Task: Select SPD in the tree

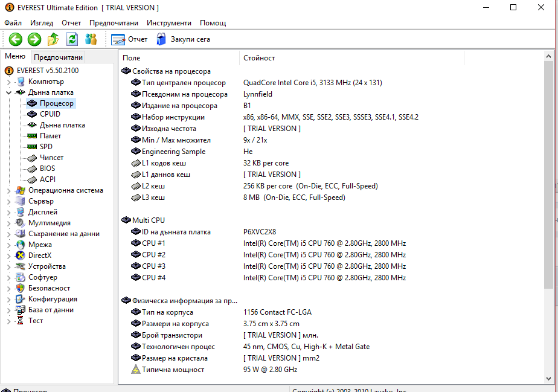Action: (46, 147)
